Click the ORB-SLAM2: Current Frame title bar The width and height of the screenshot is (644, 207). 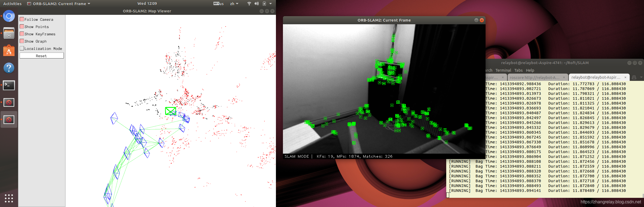(384, 20)
